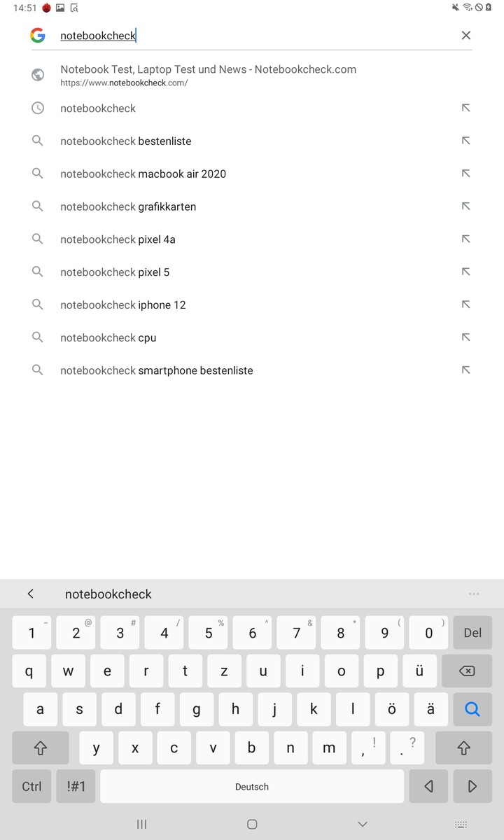
Task: Select suggestion 'notebookcheck smartphone bestenliste'
Action: [157, 370]
